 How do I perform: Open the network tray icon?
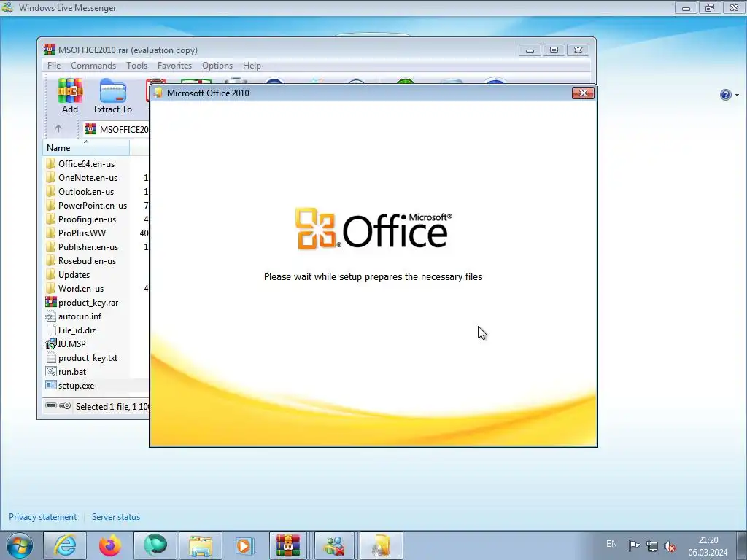(x=651, y=545)
